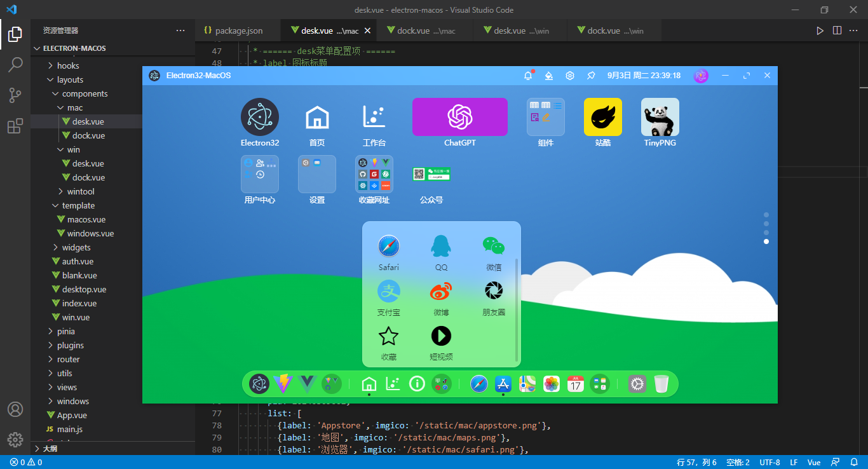Collapse the ELECTRON-MACOS root section
The height and width of the screenshot is (469, 868).
(113, 48)
